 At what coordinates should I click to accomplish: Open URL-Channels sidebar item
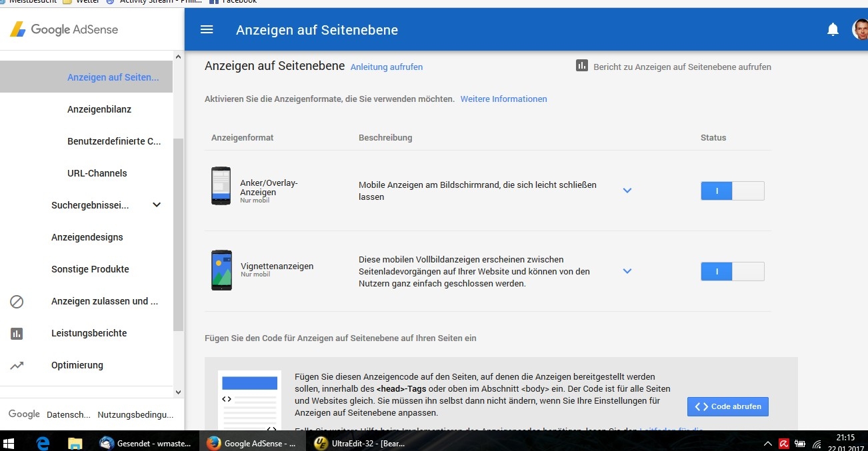[x=97, y=173]
